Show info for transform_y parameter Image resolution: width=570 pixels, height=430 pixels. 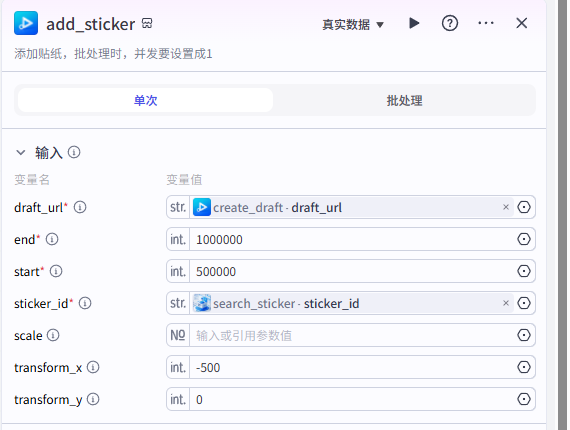click(93, 399)
